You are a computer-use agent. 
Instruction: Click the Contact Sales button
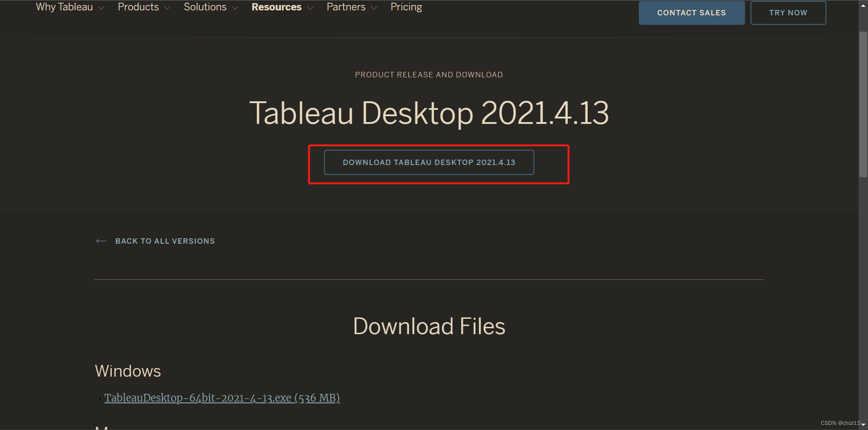coord(692,13)
